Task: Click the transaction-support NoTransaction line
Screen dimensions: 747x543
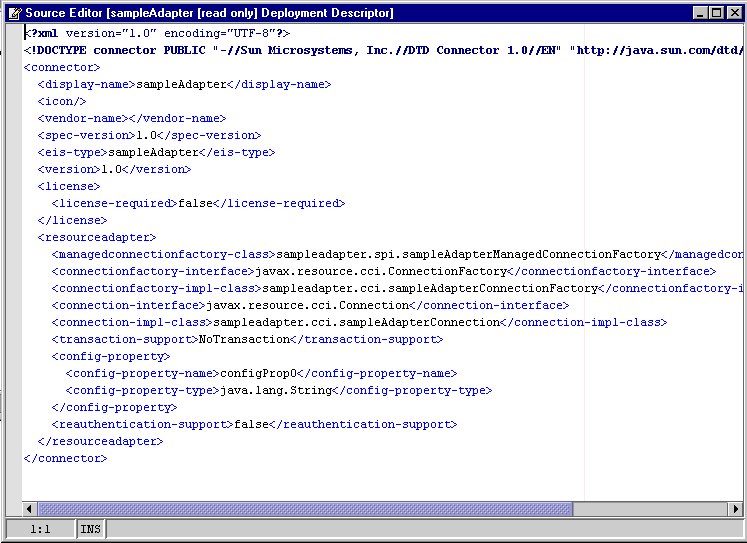Action: [x=247, y=340]
